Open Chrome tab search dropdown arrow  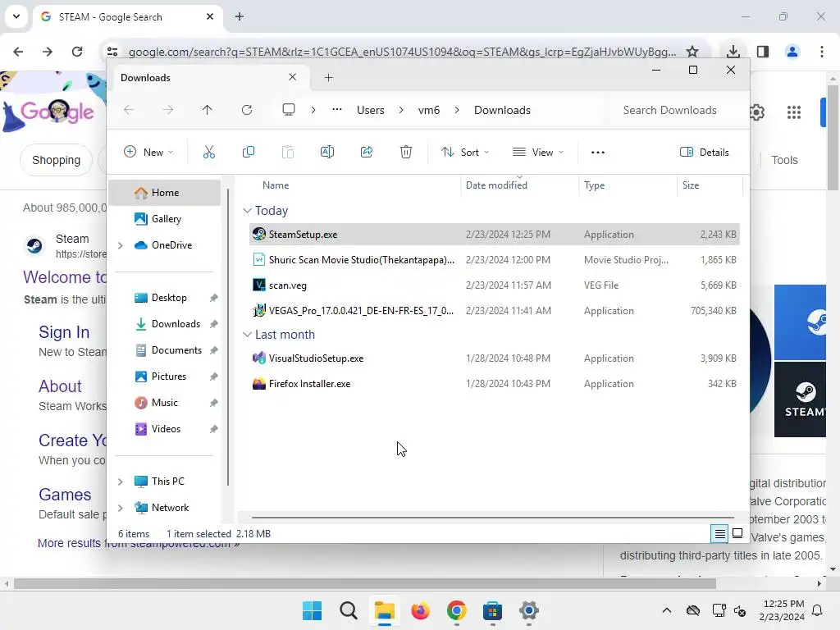pyautogui.click(x=16, y=16)
